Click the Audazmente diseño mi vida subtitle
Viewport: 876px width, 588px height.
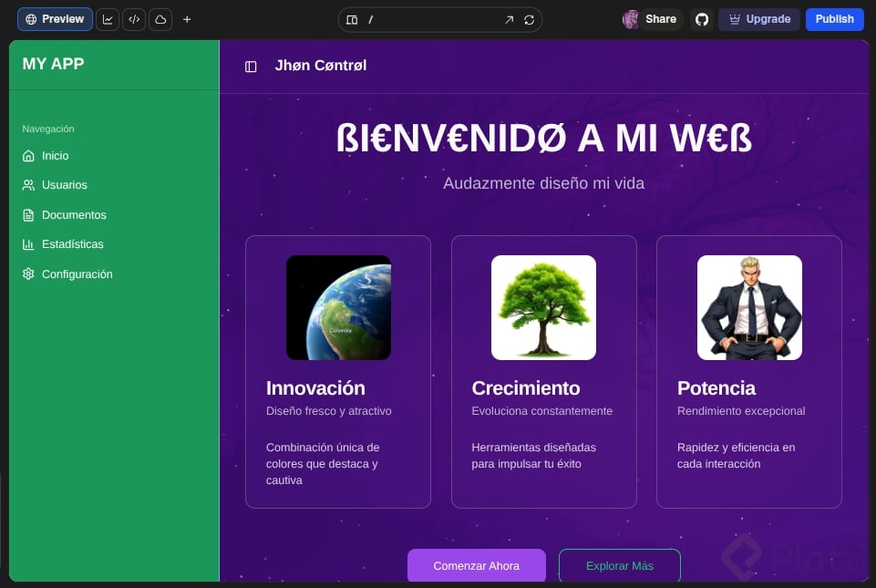[x=543, y=183]
